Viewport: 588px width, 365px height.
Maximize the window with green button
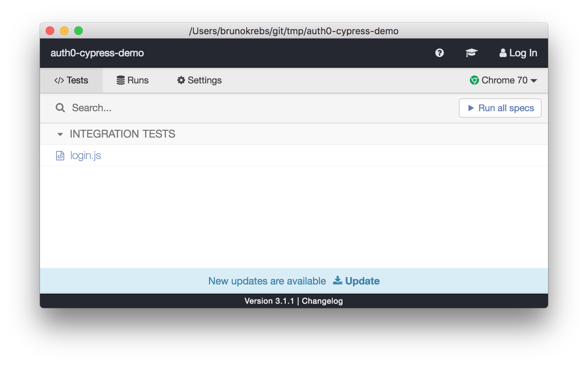(78, 31)
